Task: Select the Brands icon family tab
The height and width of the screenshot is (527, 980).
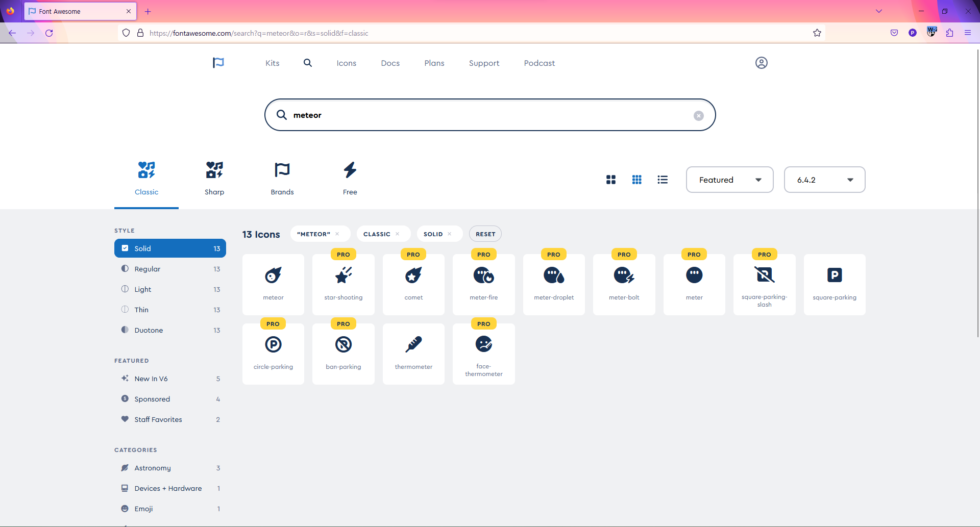Action: pos(282,179)
